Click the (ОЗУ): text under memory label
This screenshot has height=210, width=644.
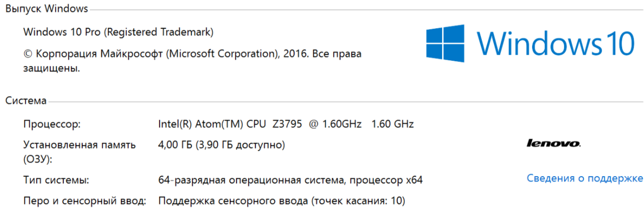click(37, 159)
